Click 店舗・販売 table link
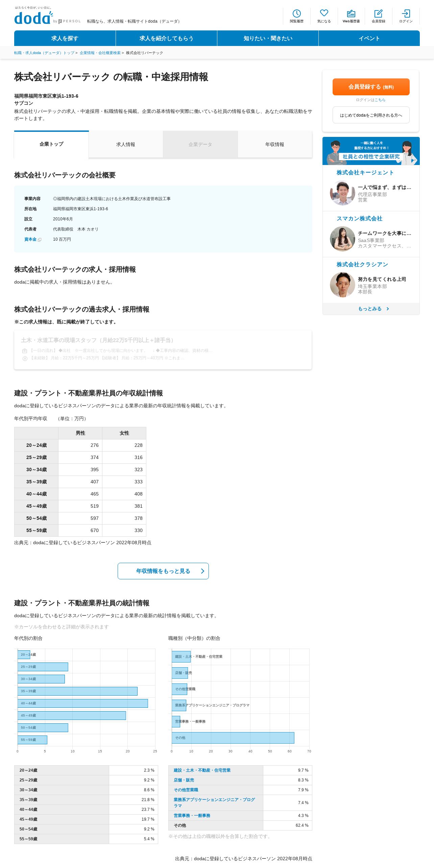The width and height of the screenshot is (434, 868). [x=184, y=780]
